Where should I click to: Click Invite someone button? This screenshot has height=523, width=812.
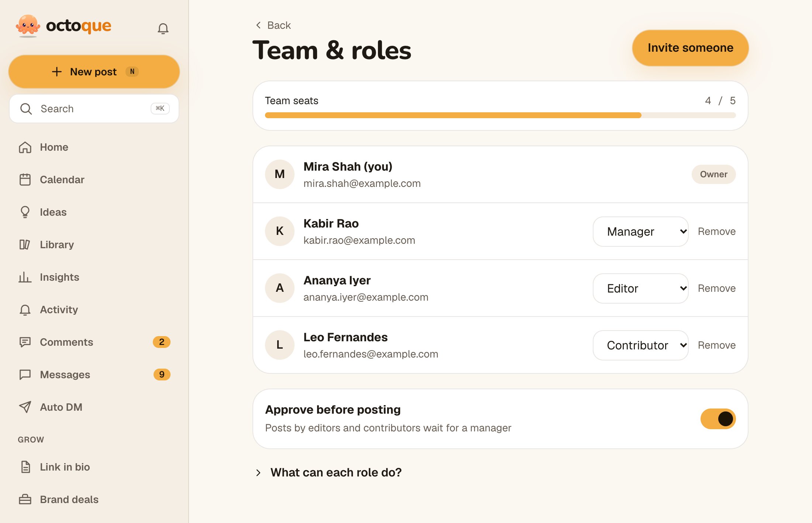click(690, 48)
